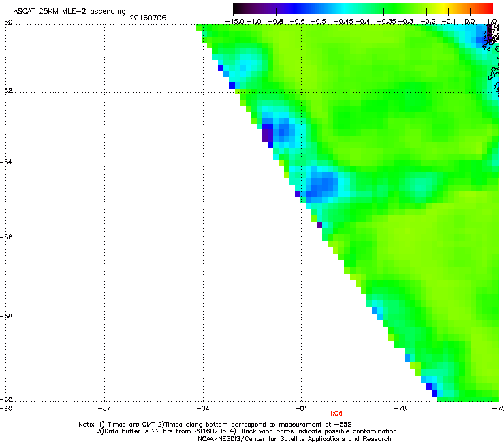
Task: Click the red end of the colorbar
Action: click(x=488, y=8)
